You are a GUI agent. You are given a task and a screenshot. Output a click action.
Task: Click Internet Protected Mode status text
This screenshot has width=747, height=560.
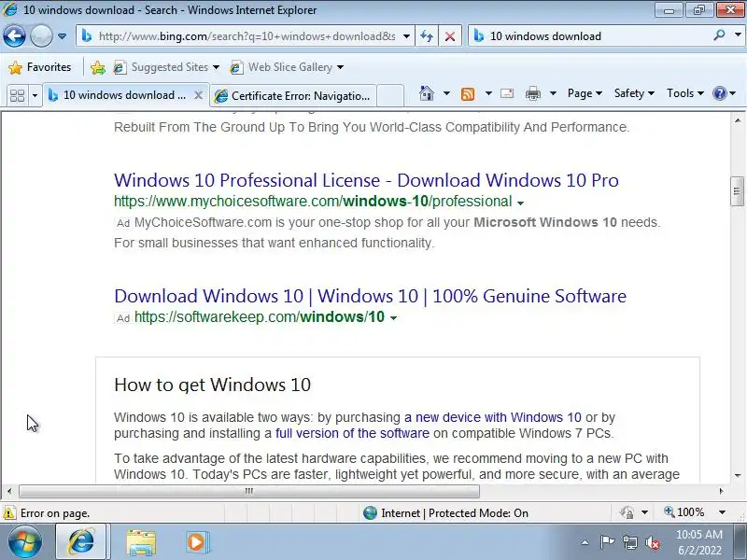[455, 513]
